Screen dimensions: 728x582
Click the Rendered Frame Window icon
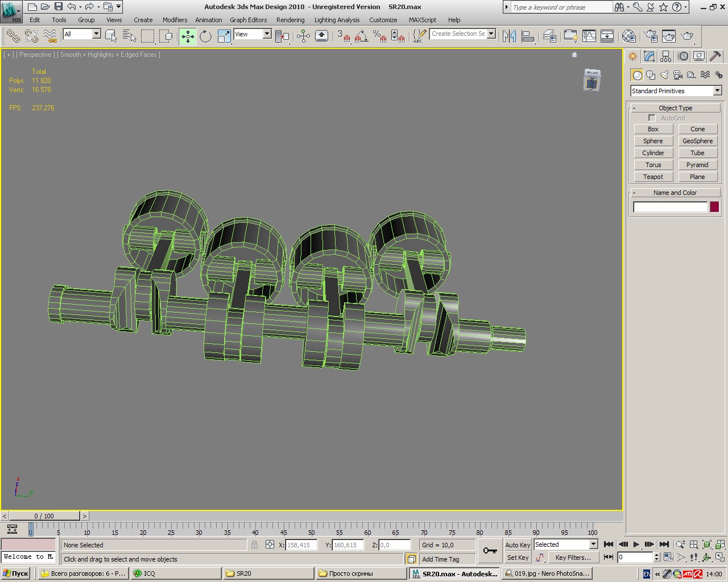point(669,36)
